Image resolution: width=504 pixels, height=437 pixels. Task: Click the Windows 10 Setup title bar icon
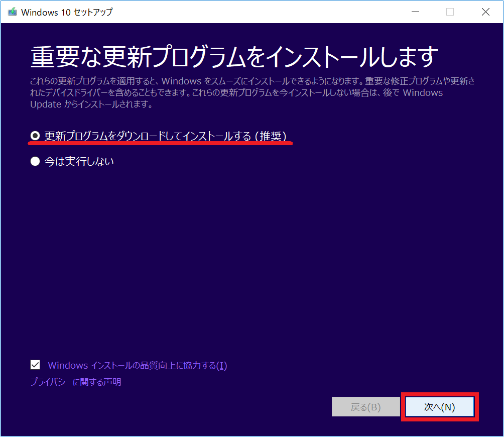click(12, 12)
